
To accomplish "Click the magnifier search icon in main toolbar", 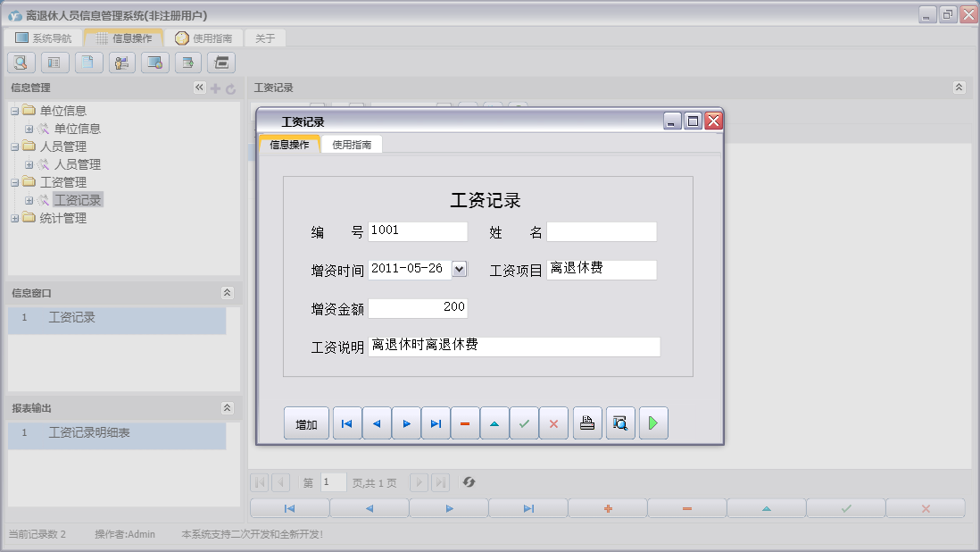I will click(x=21, y=63).
